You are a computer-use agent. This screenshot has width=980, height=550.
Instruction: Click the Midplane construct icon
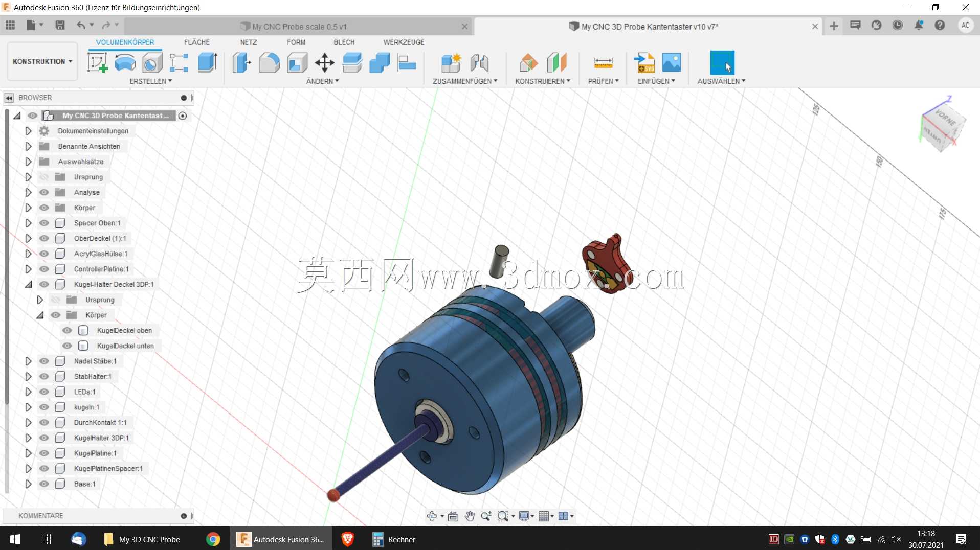556,63
